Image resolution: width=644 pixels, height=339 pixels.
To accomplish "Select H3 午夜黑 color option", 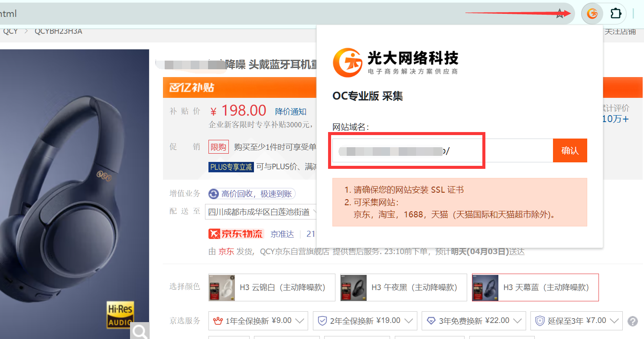I will 403,287.
